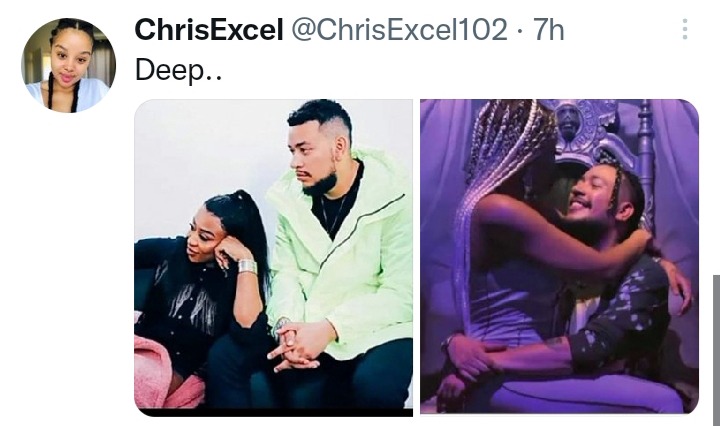Enlarge the photo of couple hugging
This screenshot has height=426, width=720.
click(x=559, y=256)
